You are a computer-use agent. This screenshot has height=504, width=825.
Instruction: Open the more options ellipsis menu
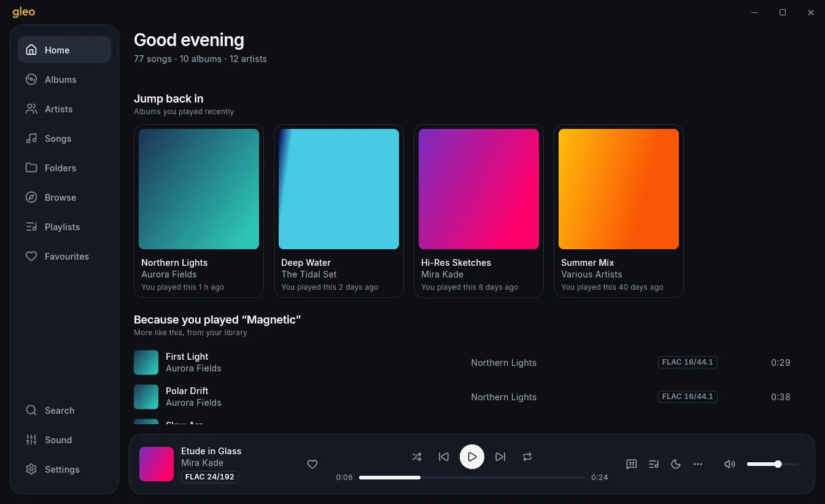click(x=698, y=464)
